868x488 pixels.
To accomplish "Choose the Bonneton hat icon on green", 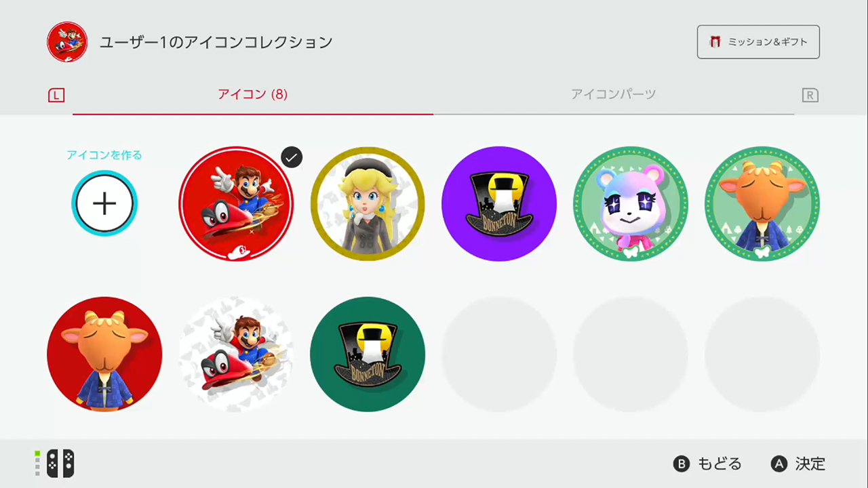I will click(368, 354).
